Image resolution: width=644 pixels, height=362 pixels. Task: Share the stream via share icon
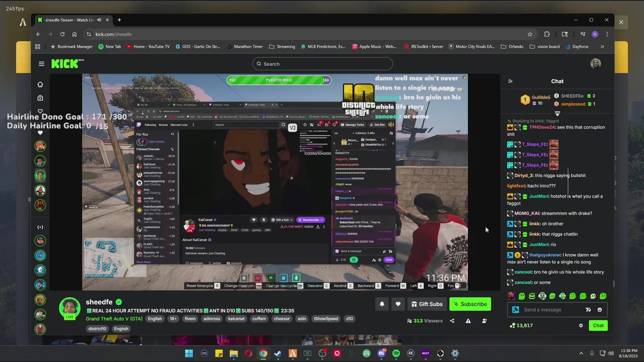click(x=452, y=321)
